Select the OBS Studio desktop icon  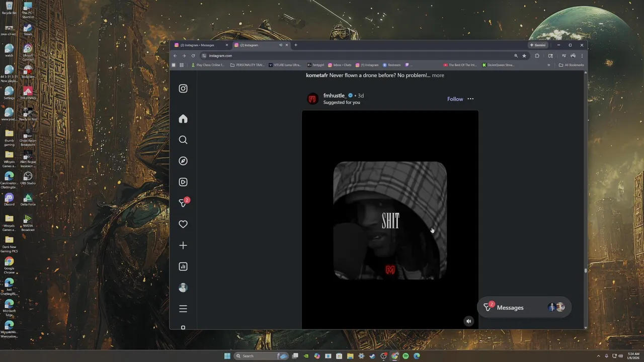coord(28,178)
